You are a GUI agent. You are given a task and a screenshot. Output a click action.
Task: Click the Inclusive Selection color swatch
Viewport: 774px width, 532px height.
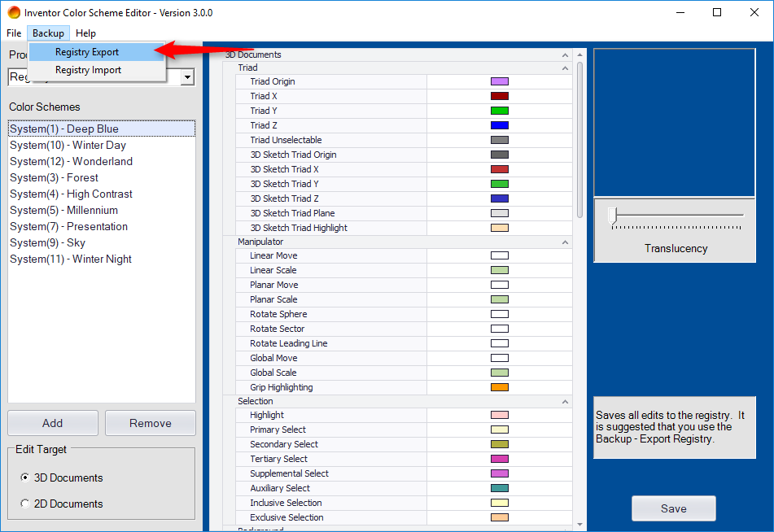pyautogui.click(x=500, y=503)
